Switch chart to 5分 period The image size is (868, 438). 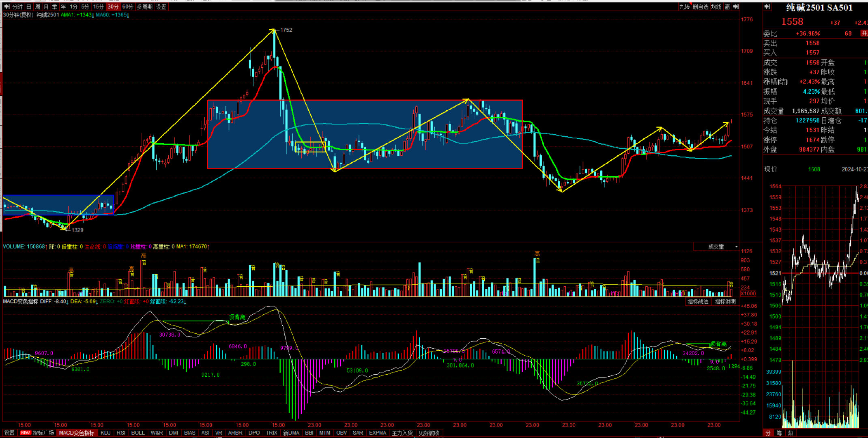[85, 7]
